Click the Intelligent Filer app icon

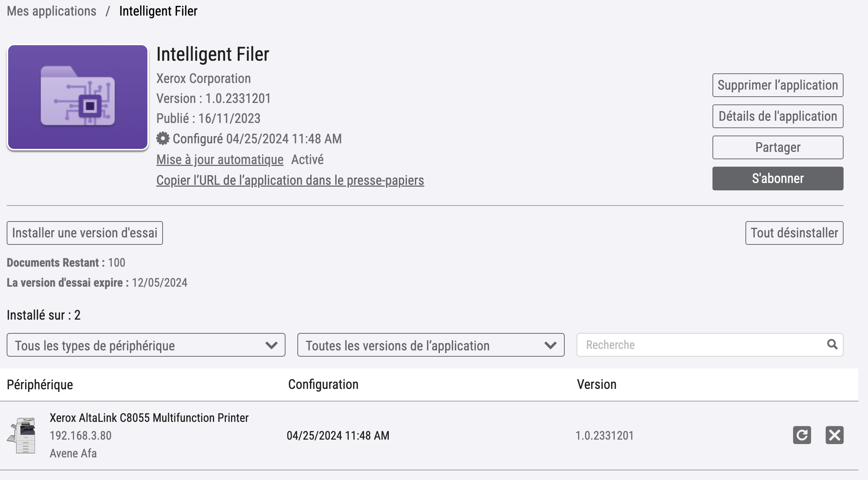(78, 97)
